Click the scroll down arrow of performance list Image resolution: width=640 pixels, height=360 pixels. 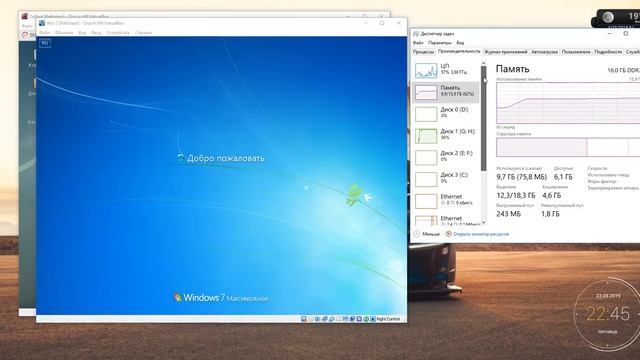(x=484, y=222)
